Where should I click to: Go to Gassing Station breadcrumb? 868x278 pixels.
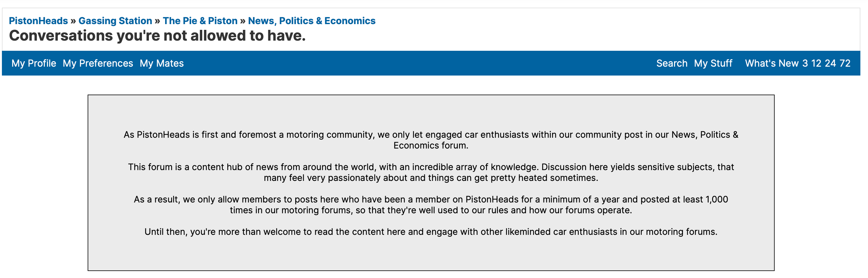(115, 21)
